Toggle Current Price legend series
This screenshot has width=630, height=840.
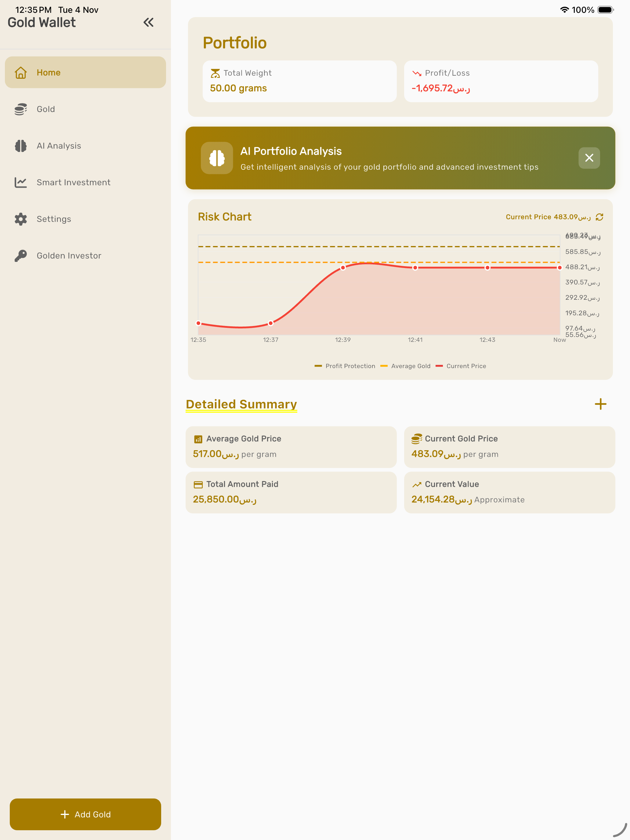tap(461, 366)
